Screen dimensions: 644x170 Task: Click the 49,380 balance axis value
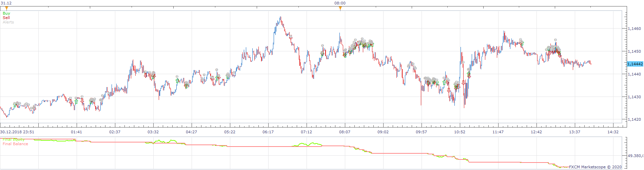click(x=635, y=156)
